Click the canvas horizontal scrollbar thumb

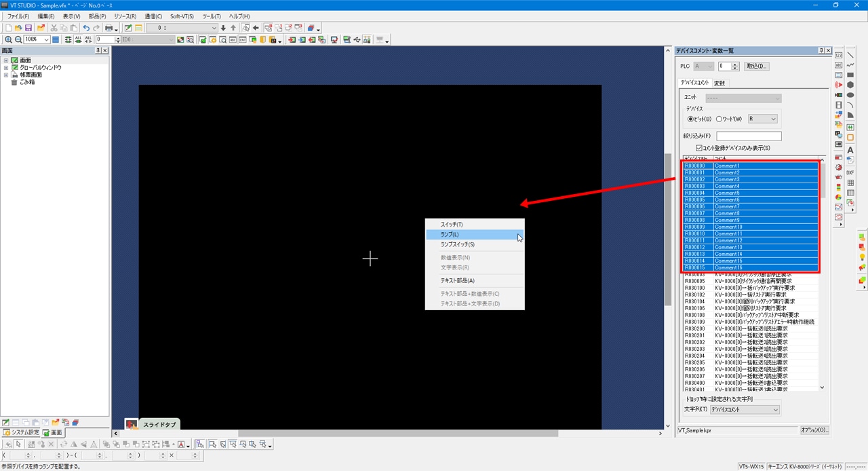(x=397, y=434)
